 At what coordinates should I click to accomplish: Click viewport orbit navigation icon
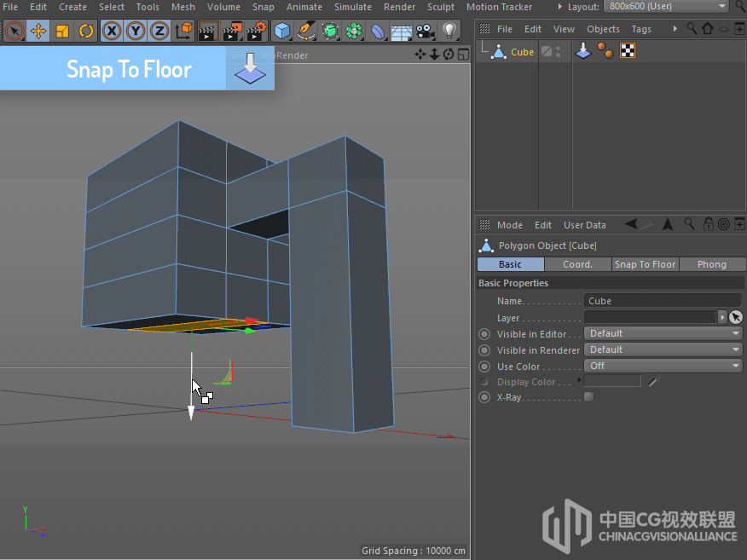pos(449,55)
